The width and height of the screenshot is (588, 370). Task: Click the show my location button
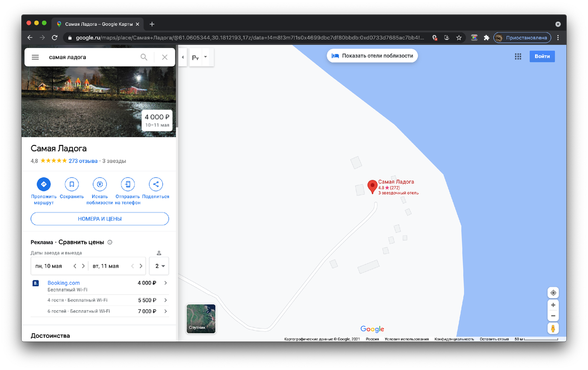(x=553, y=293)
